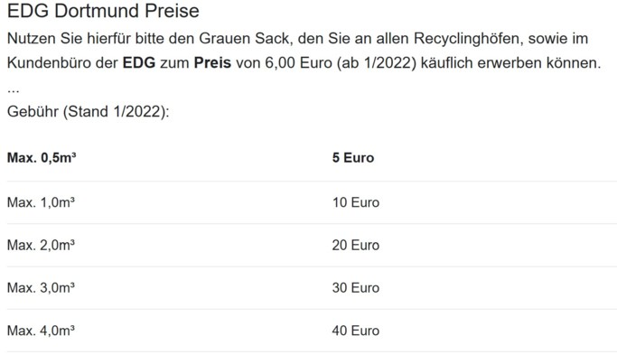Click the '6,00 Euro' price text
The width and height of the screenshot is (617, 364).
pyautogui.click(x=298, y=62)
